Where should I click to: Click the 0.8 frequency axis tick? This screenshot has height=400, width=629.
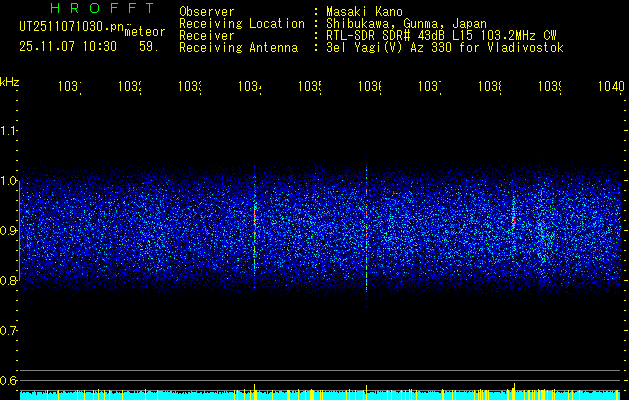[x=9, y=281]
